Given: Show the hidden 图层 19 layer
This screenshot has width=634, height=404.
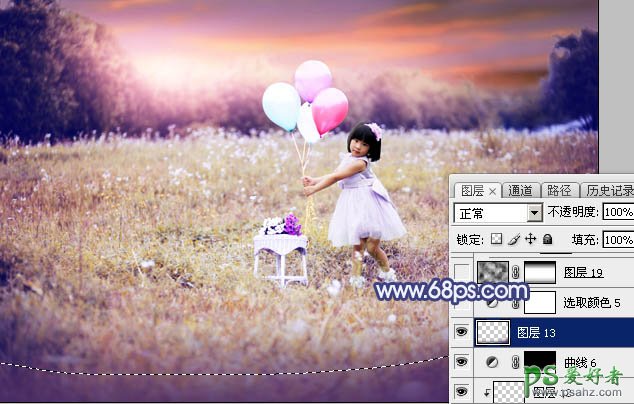Looking at the screenshot, I should (461, 272).
